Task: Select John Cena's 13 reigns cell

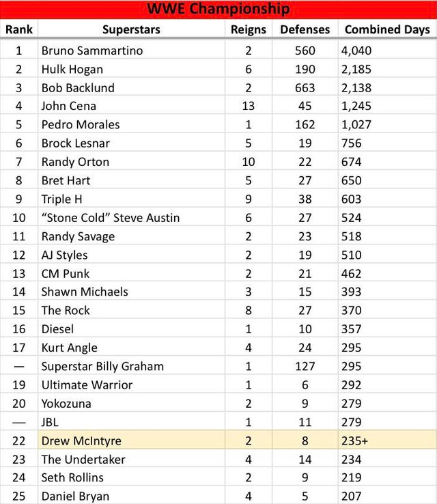Action: (x=248, y=106)
